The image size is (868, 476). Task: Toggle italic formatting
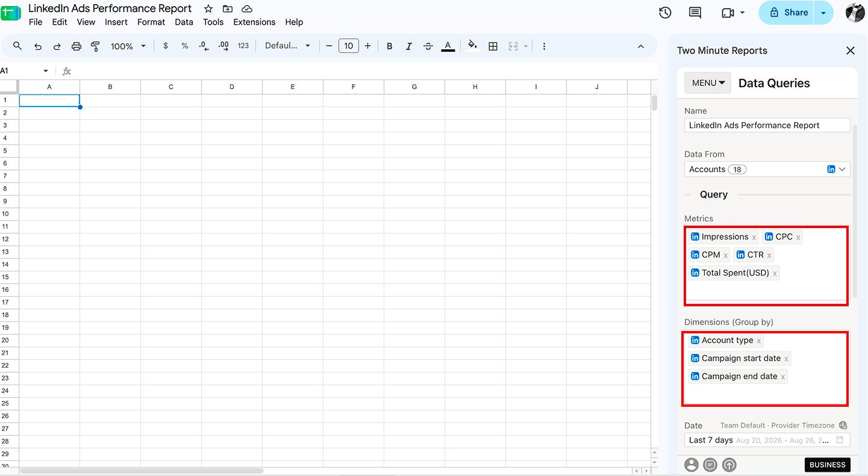coord(409,46)
